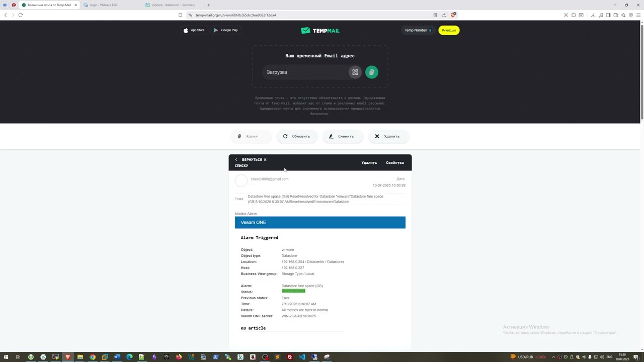Share this page via share icon

[x=444, y=15]
